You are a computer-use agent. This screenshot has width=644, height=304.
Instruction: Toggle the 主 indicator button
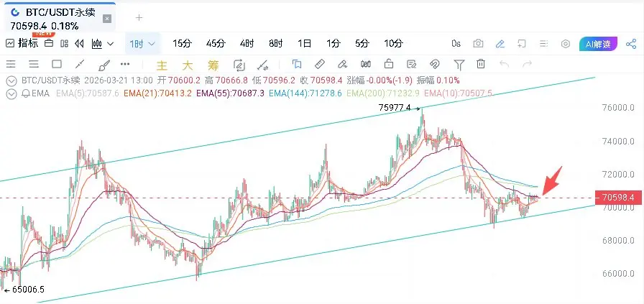(x=162, y=65)
